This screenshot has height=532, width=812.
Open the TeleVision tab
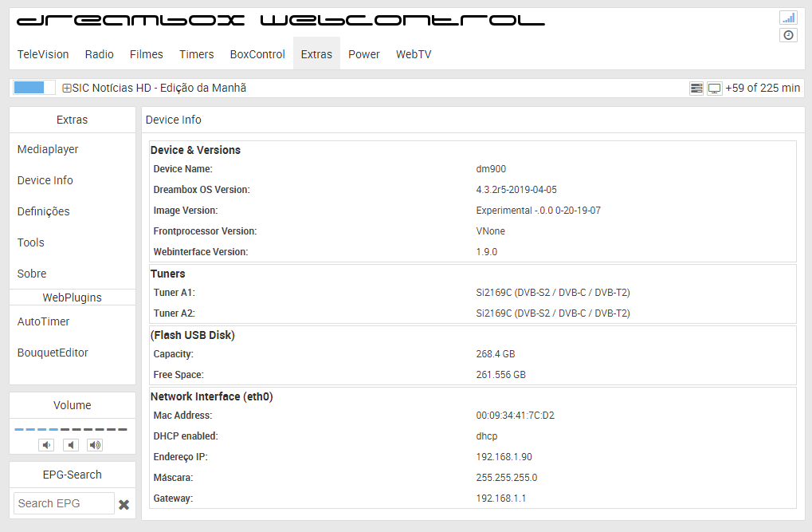point(43,54)
